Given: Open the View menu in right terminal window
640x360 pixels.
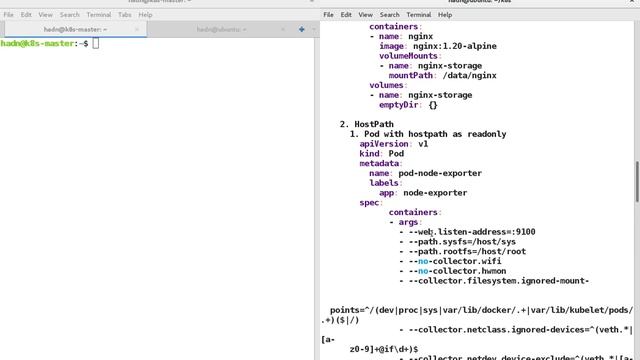Looking at the screenshot, I should (365, 15).
